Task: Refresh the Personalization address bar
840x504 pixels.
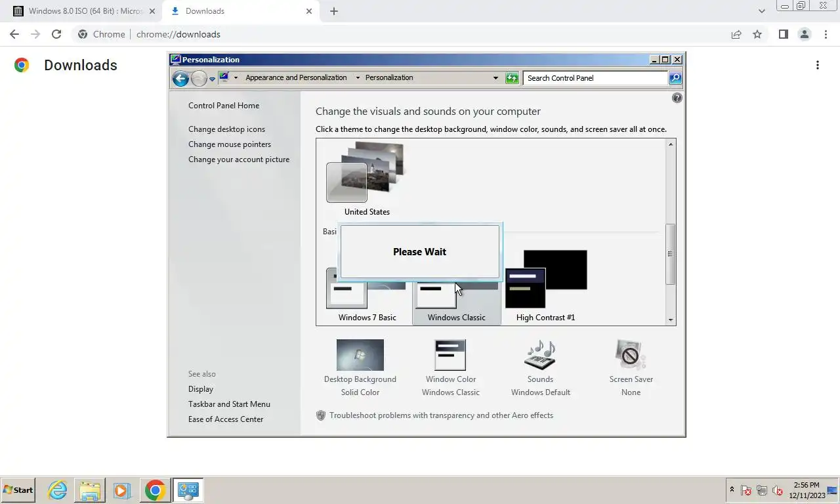Action: tap(512, 78)
